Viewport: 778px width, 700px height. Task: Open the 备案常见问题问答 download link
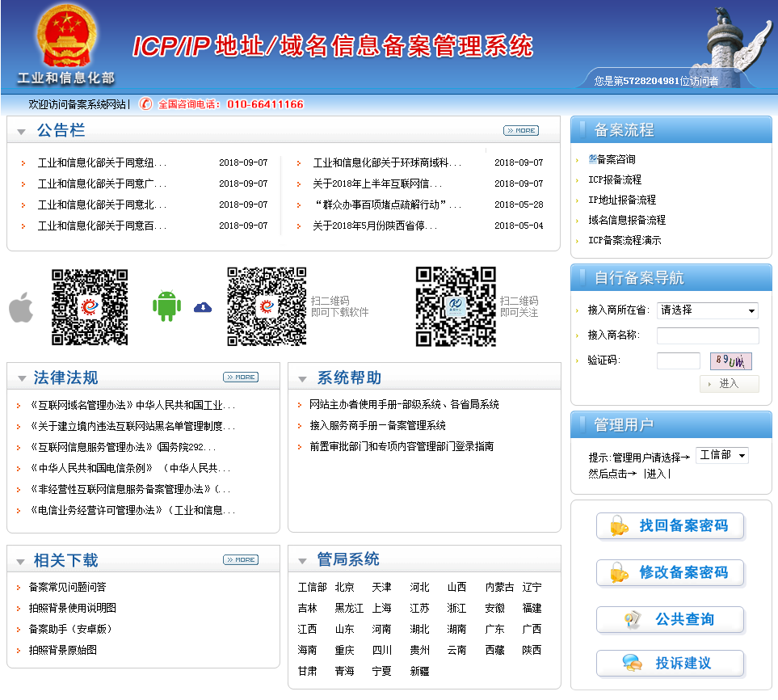(67, 587)
